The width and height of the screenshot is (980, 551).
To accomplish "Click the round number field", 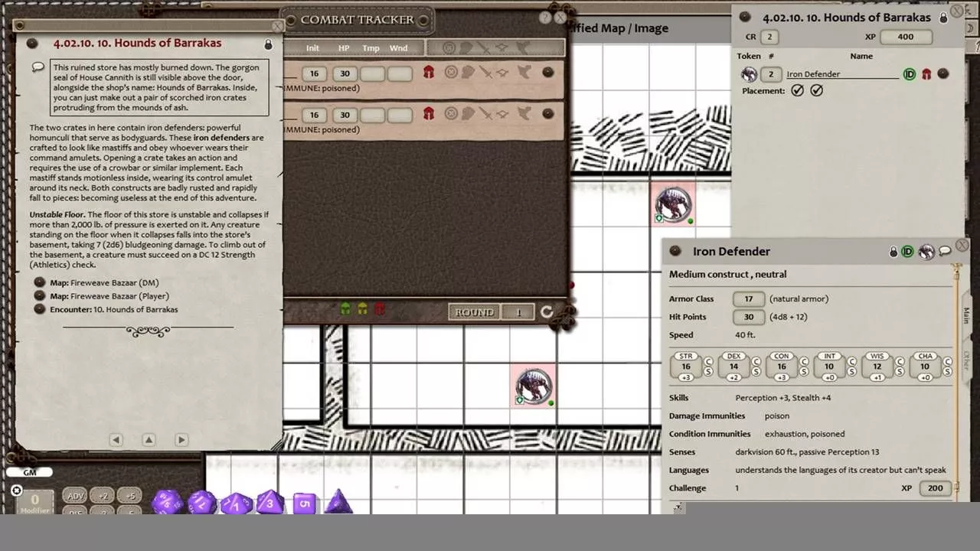I will coord(518,312).
